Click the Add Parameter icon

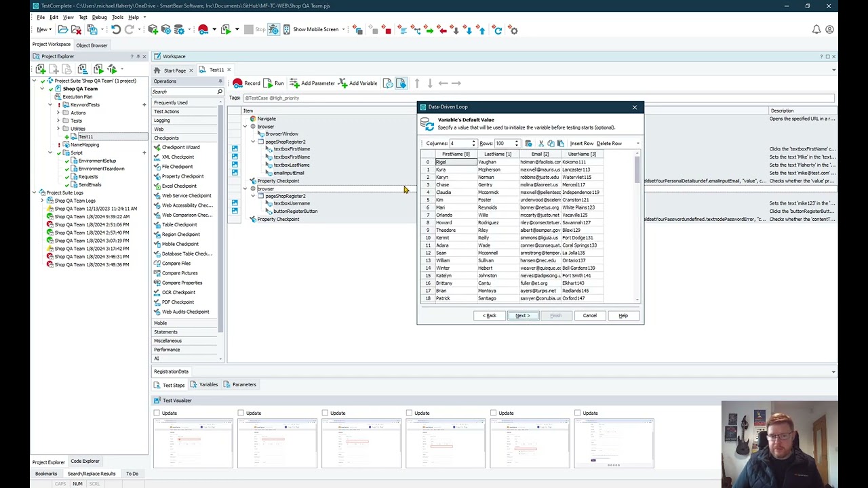click(x=294, y=83)
